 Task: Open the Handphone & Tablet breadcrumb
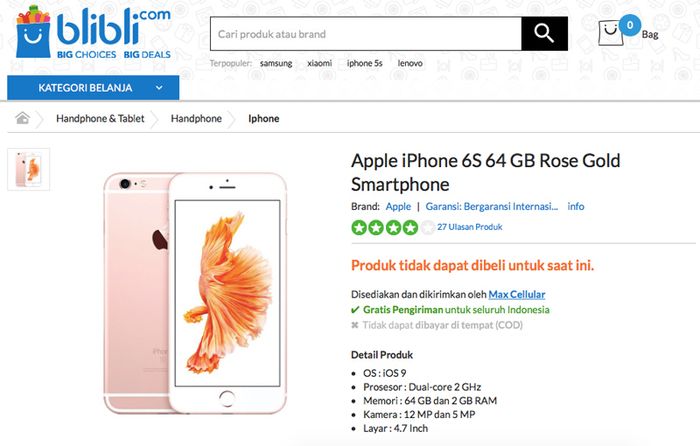click(x=100, y=119)
